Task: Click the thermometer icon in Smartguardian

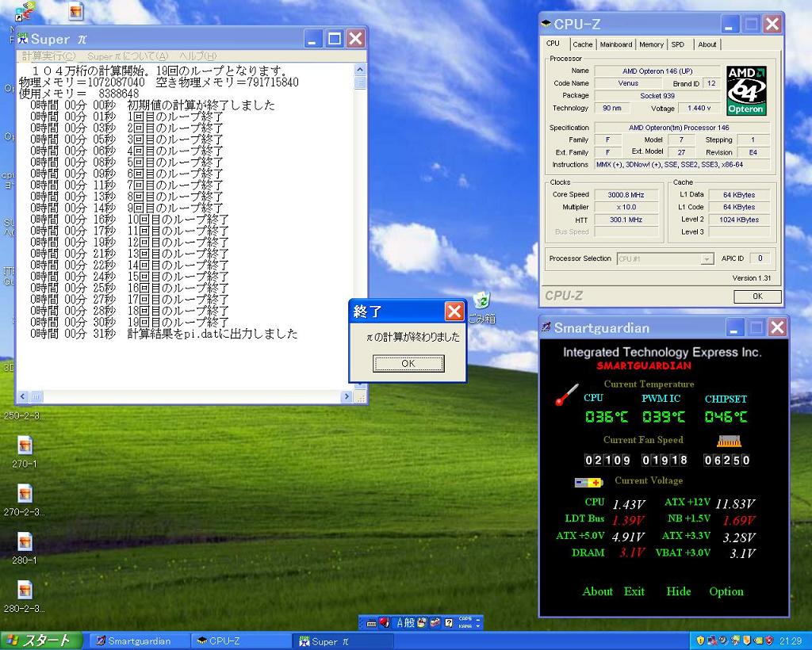Action: click(566, 394)
